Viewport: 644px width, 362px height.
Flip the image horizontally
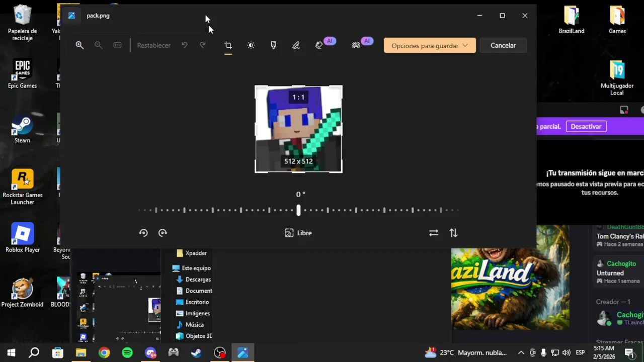(434, 233)
